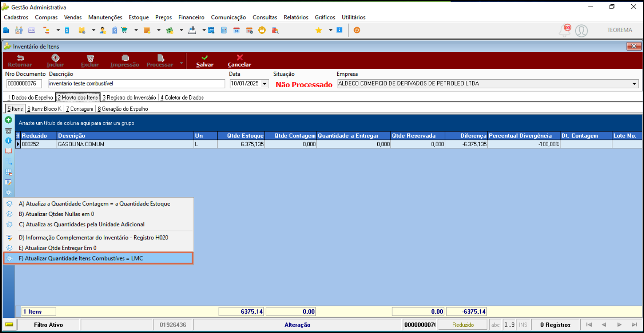This screenshot has width=644, height=333.
Task: Expand dropdown arrow next to cash register
Action: [204, 30]
